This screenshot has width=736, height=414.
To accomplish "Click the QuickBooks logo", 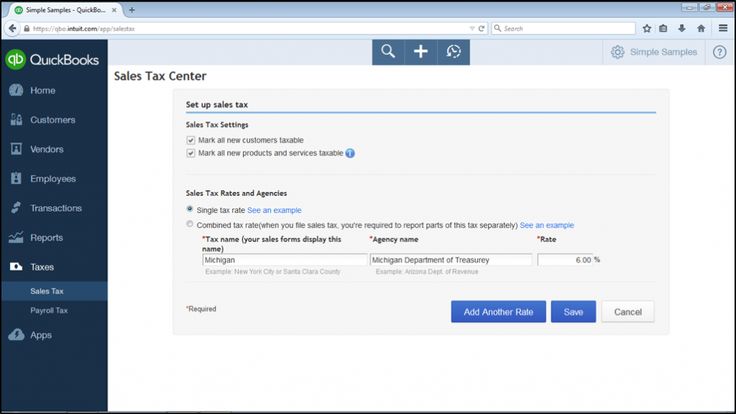I will click(x=52, y=60).
